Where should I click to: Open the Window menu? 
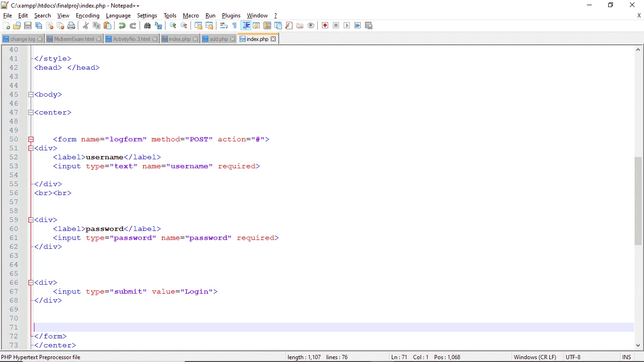257,16
